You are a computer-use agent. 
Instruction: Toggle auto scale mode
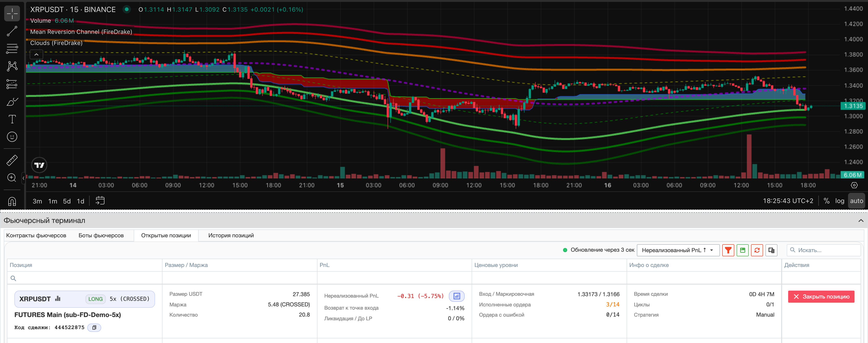(x=856, y=201)
